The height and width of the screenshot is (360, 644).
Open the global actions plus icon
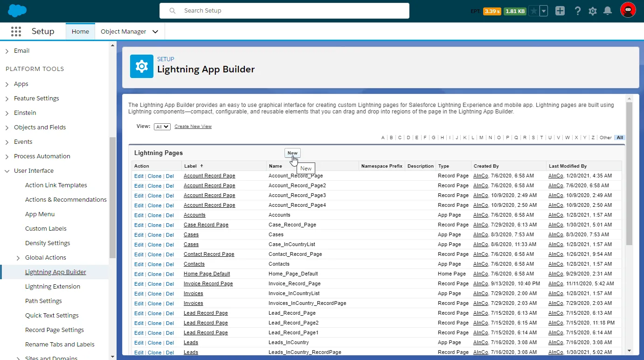pos(560,11)
